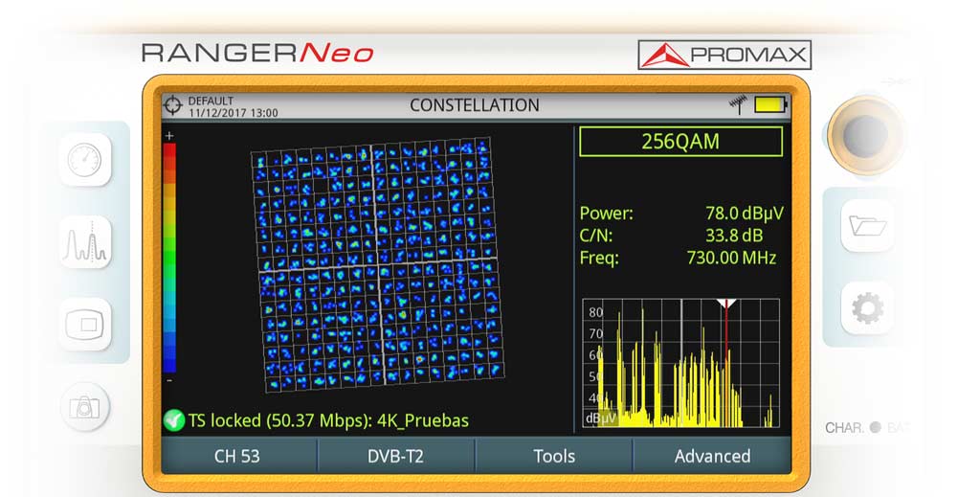The height and width of the screenshot is (497, 980).
Task: Tap the green TS locked check icon
Action: click(x=174, y=420)
